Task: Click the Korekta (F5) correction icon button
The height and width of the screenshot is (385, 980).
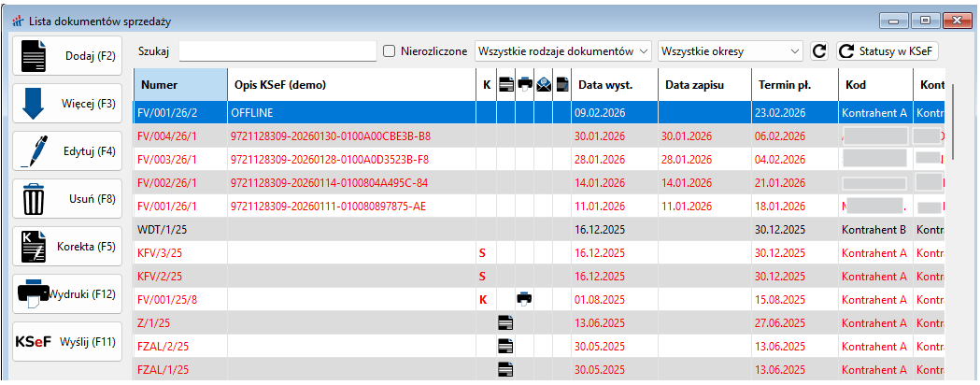Action: [x=66, y=247]
